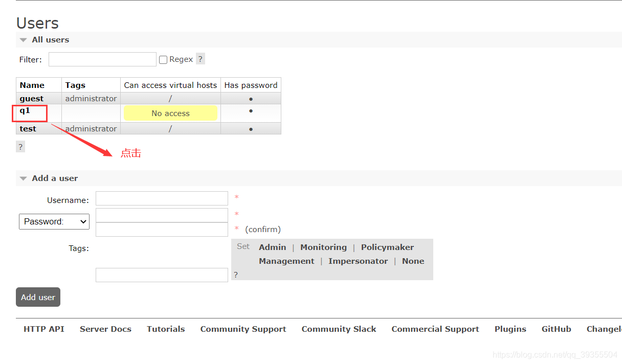
Task: Open user q1 from the table
Action: [x=25, y=110]
